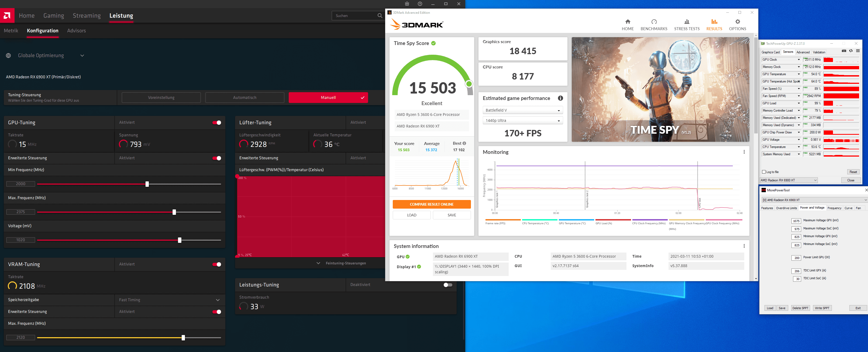Click the GPU-Z title bar app icon
Viewport: 868px width, 352px height.
click(763, 43)
